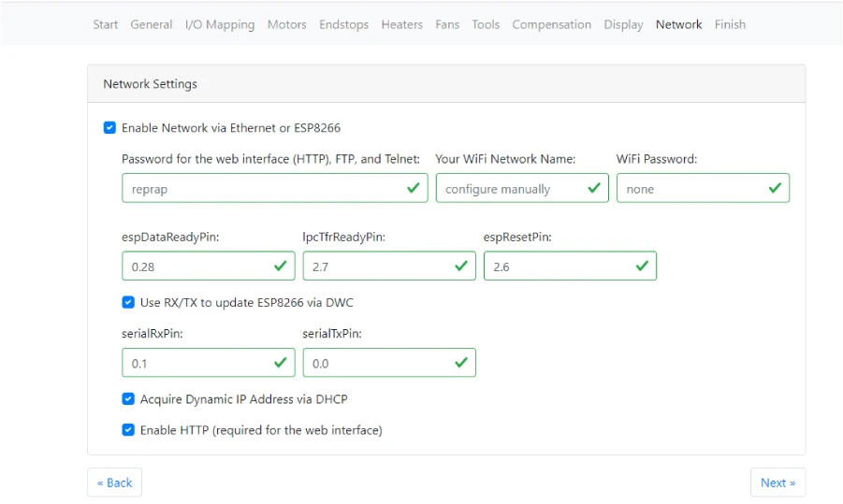
Task: Focus the serialRxPin input field
Action: 196,363
